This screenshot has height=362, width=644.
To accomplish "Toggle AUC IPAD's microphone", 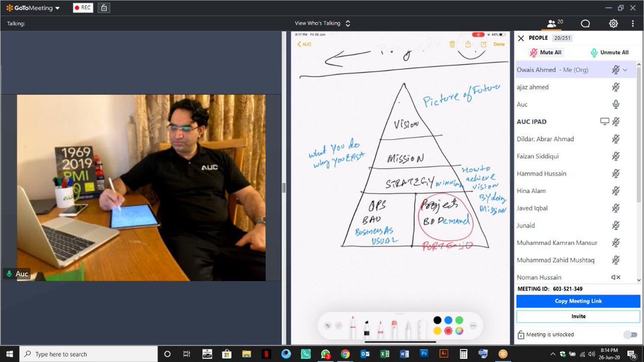I will point(616,122).
